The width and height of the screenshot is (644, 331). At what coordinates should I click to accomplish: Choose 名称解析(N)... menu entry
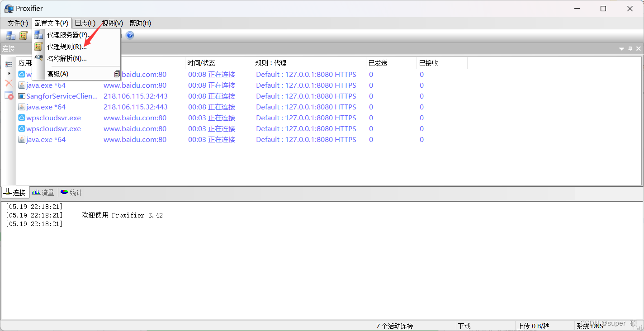[76, 58]
